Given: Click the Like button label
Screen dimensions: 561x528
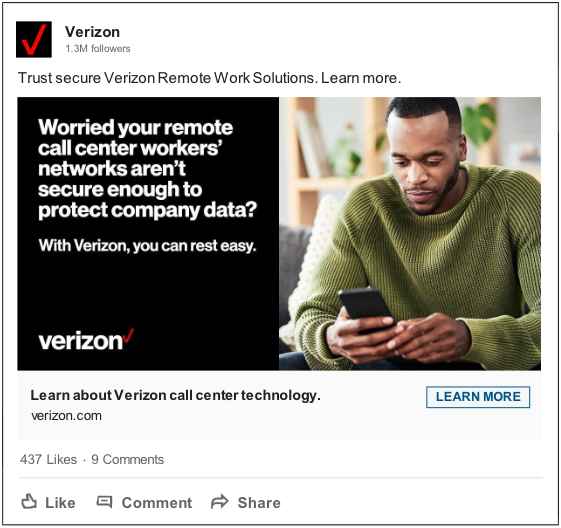Looking at the screenshot, I should (60, 503).
